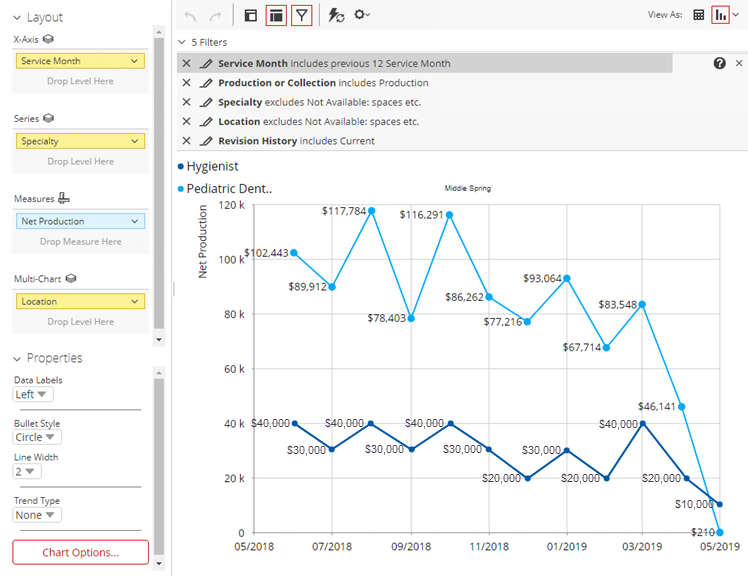Edit the Revision History filter pencil icon
Image resolution: width=748 pixels, height=580 pixels.
click(x=206, y=141)
